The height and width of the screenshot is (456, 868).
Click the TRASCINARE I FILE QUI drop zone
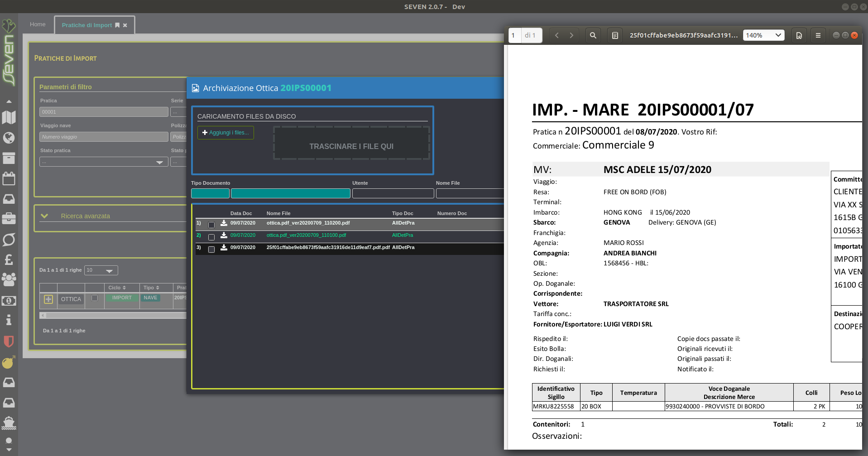click(351, 143)
